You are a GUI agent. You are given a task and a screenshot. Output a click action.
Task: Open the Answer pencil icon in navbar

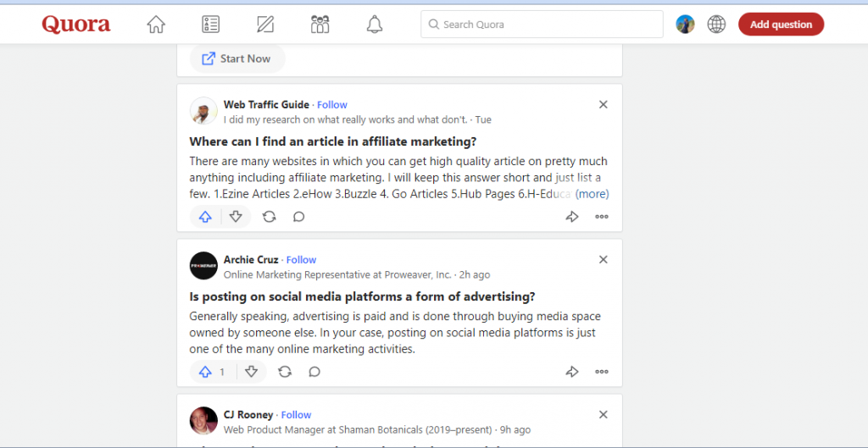tap(265, 25)
